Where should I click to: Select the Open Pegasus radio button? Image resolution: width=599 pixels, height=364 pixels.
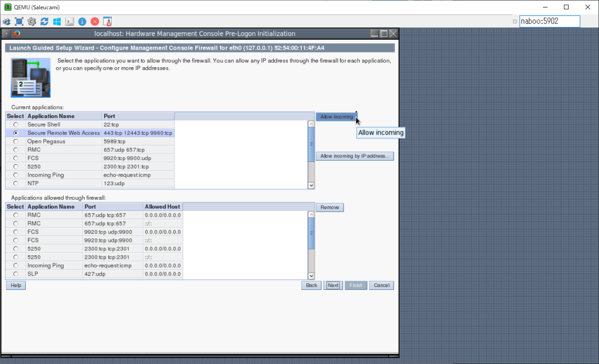click(x=16, y=141)
